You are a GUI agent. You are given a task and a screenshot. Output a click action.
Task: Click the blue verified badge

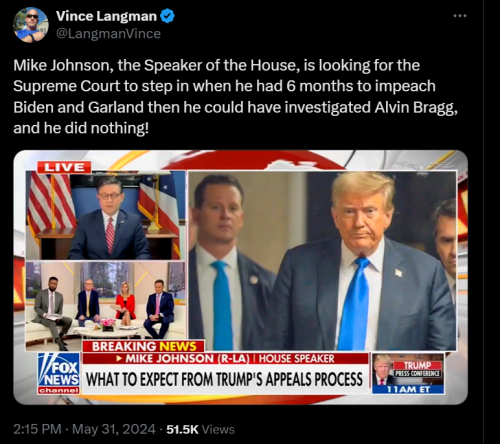pyautogui.click(x=167, y=16)
